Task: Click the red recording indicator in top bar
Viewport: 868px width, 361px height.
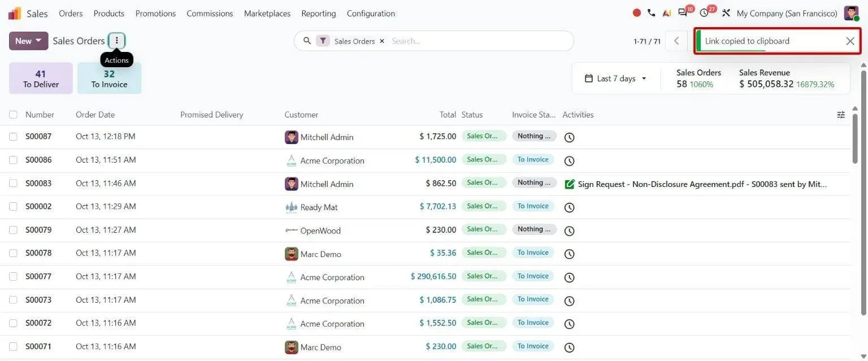Action: coord(637,13)
